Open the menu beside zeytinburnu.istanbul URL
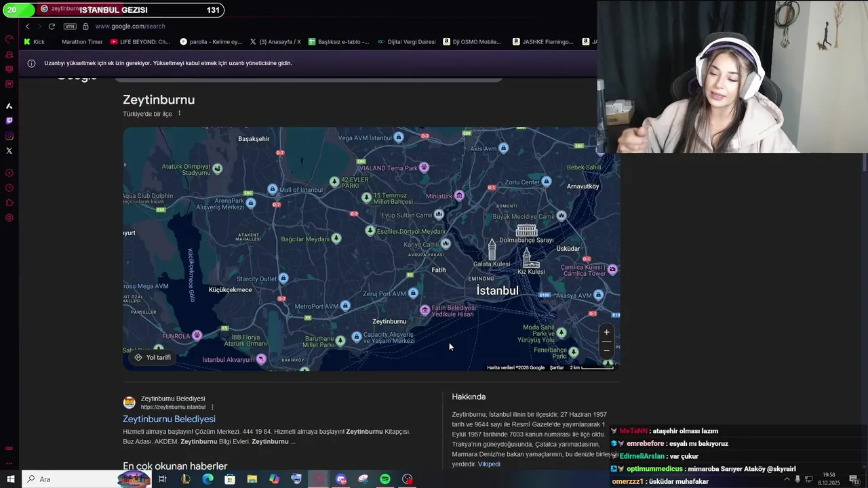 212,407
